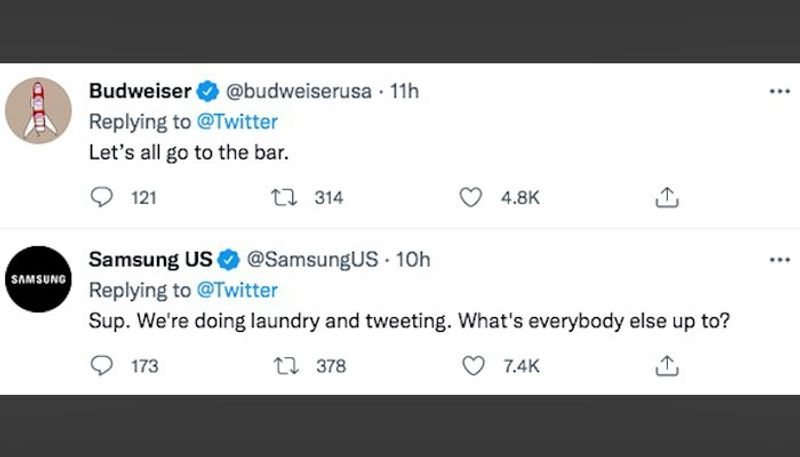Share the Samsung US tweet
Screen dimensions: 800x457
click(x=666, y=366)
